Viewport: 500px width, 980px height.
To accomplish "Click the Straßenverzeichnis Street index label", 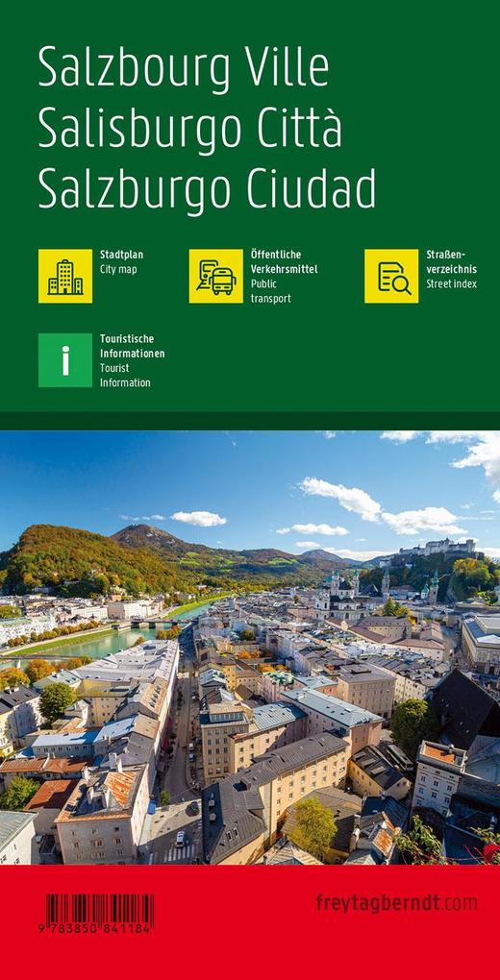I will (452, 269).
